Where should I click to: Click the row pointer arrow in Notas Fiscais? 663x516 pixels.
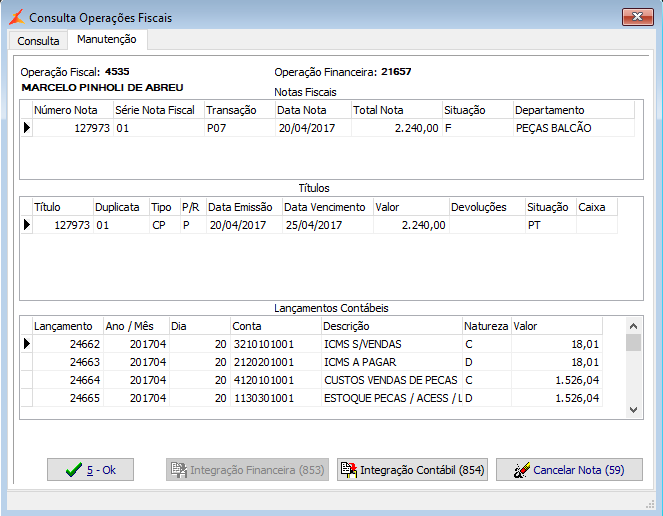26,128
